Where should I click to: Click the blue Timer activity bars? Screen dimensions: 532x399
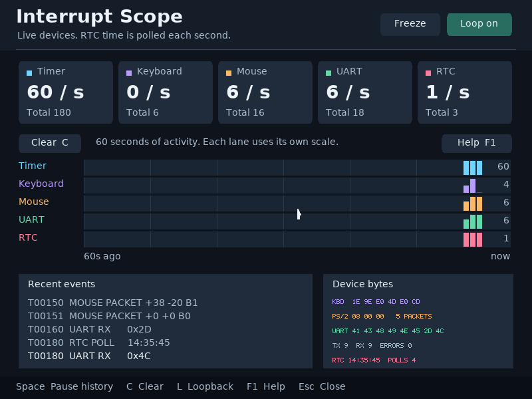(473, 168)
